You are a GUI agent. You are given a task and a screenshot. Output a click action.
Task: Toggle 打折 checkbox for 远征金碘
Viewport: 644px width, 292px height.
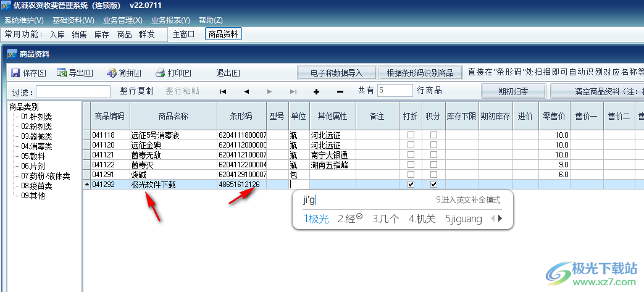coord(411,145)
